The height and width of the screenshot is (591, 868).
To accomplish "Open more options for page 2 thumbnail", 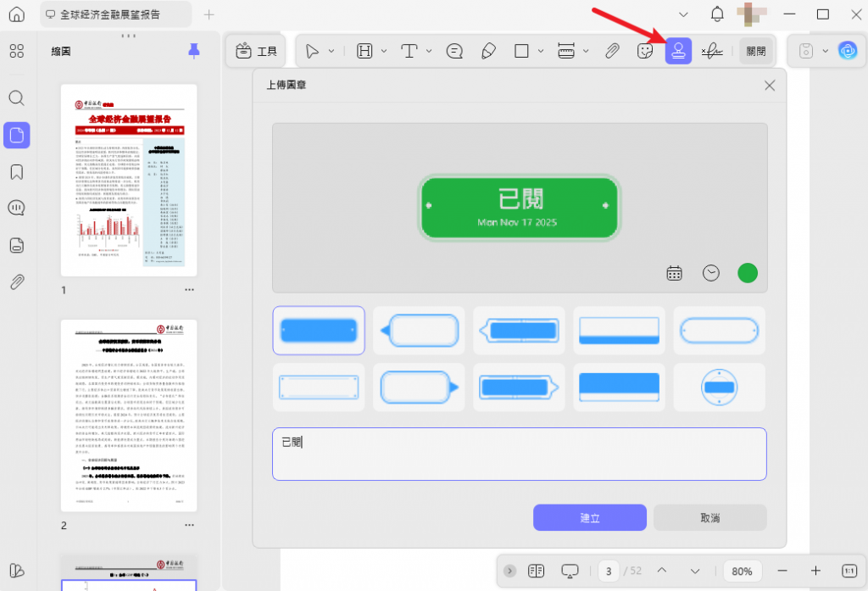I will (x=189, y=525).
